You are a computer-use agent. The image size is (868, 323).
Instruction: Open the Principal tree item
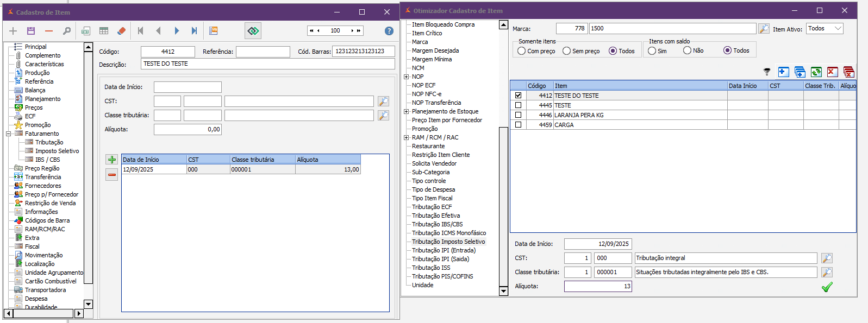(x=35, y=47)
